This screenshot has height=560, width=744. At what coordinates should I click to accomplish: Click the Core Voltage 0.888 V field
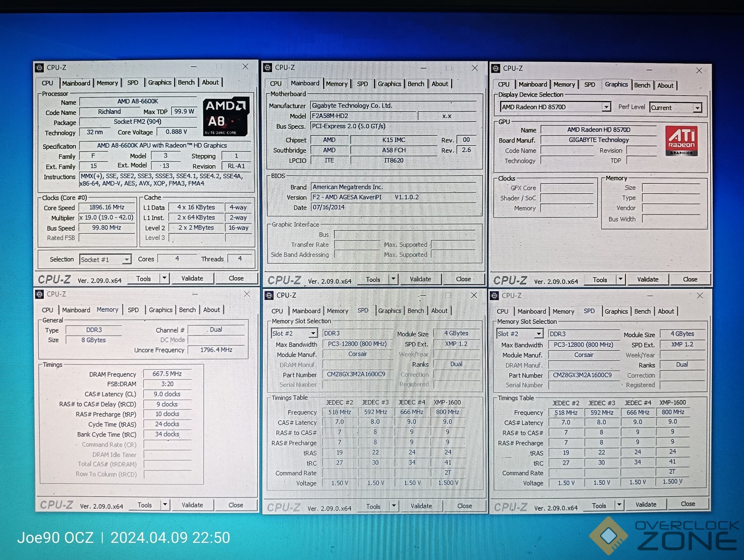coord(176,132)
